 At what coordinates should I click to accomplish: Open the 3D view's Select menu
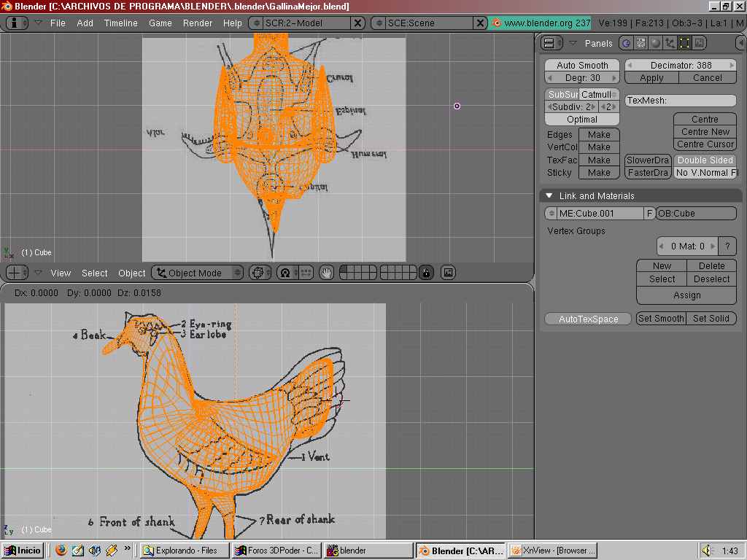(94, 273)
